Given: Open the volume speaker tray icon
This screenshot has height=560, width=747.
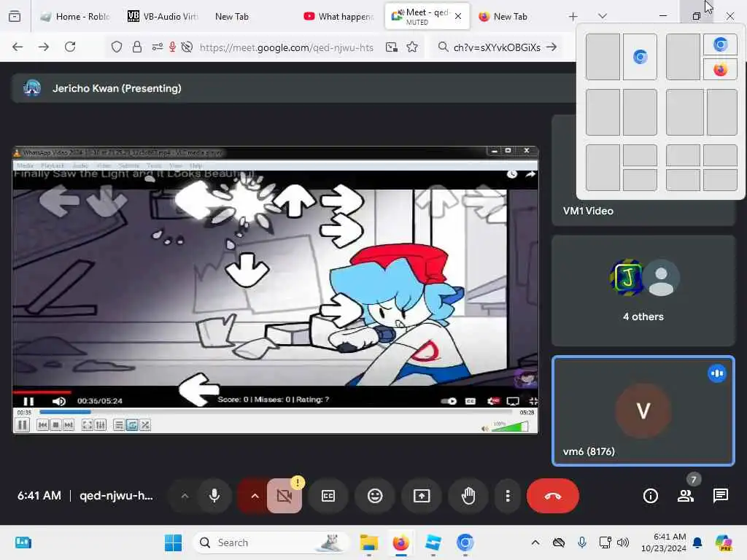Looking at the screenshot, I should click(623, 542).
